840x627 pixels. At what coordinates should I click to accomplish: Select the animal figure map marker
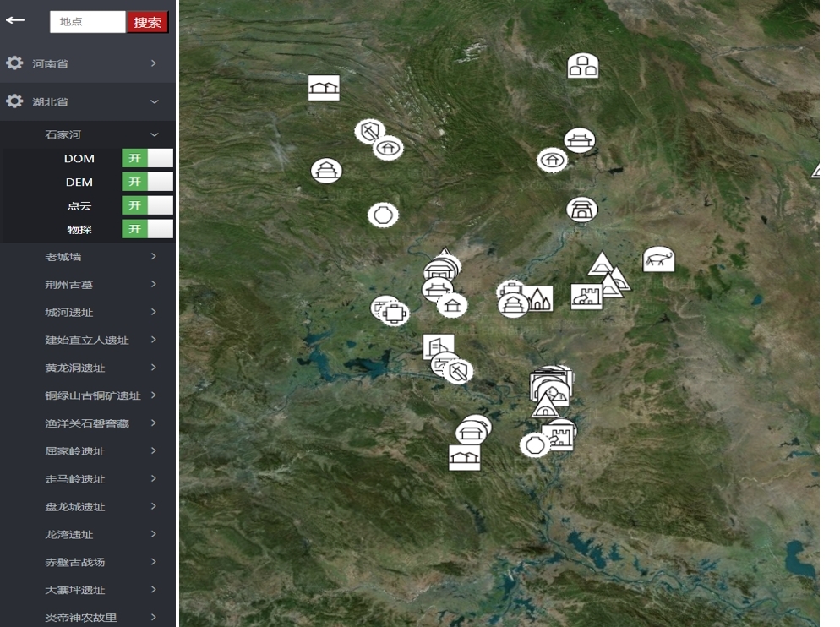pyautogui.click(x=658, y=259)
